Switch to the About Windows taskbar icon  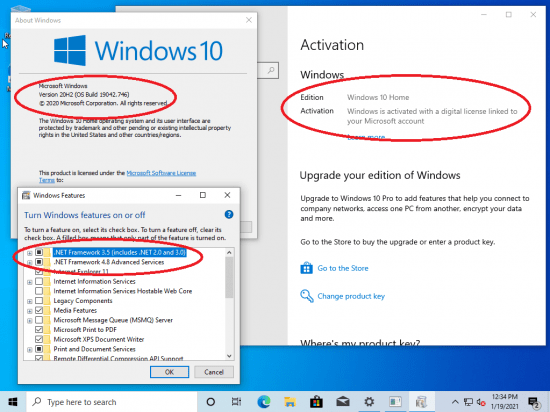pyautogui.click(x=395, y=402)
